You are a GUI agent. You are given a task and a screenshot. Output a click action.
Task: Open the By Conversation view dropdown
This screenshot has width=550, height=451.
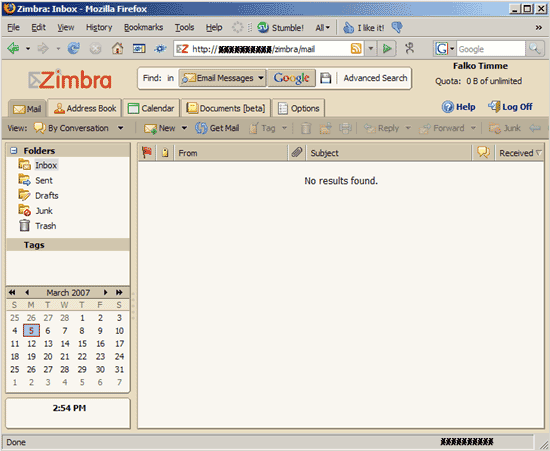(x=120, y=128)
